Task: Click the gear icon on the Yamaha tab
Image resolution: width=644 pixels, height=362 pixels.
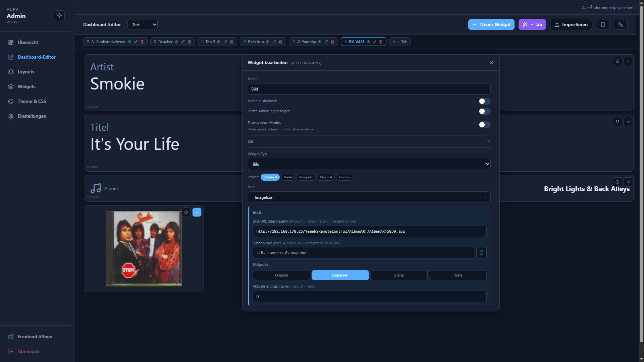Action: point(320,42)
